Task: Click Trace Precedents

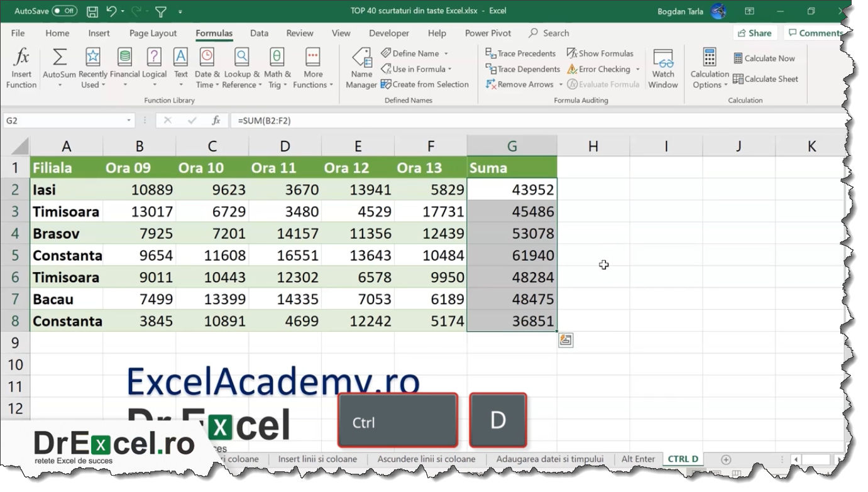Action: pos(521,53)
